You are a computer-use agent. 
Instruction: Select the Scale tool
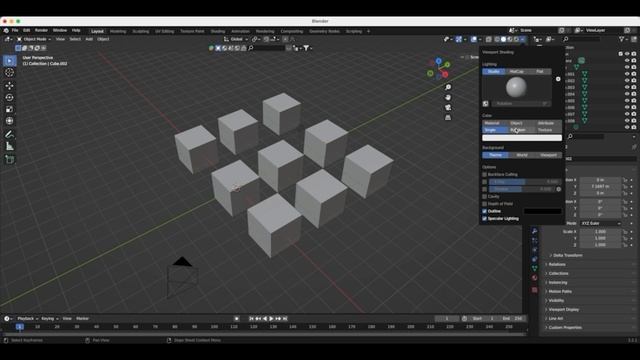tap(9, 109)
